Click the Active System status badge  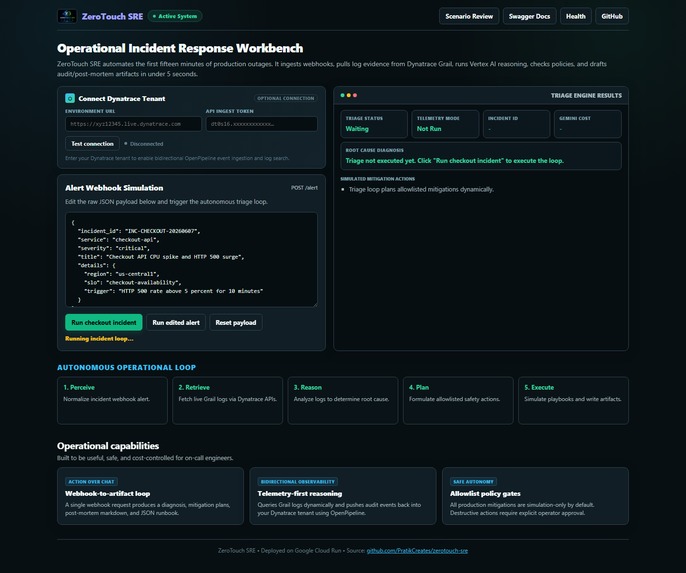coord(175,16)
